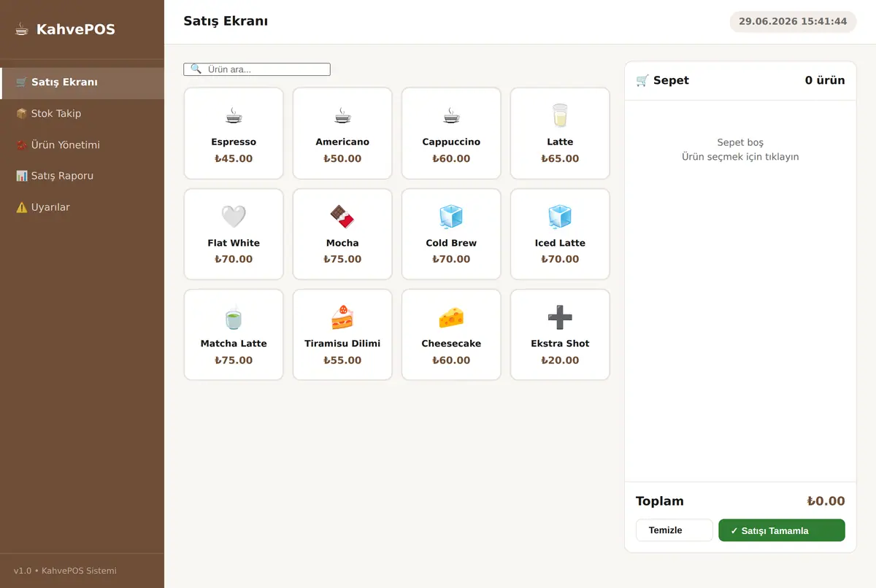This screenshot has height=588, width=876.
Task: Click the magnifier icon in search box
Action: (196, 69)
